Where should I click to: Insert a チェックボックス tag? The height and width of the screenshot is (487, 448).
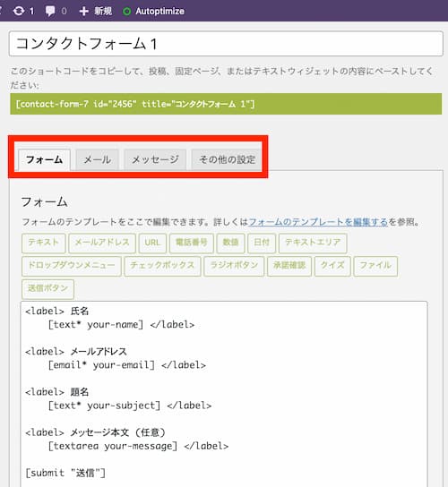[162, 266]
